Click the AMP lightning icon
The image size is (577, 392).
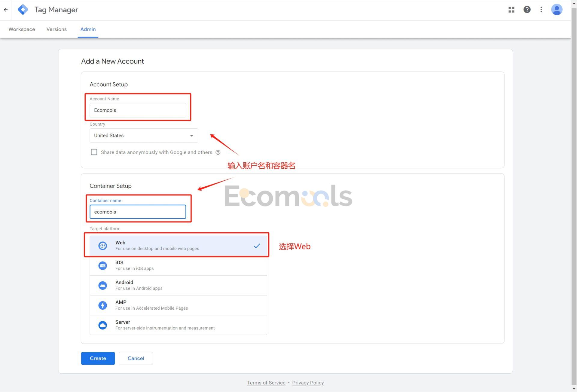(102, 305)
